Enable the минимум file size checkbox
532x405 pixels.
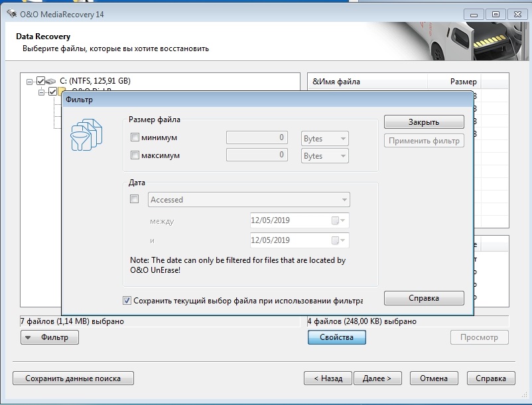tap(135, 137)
